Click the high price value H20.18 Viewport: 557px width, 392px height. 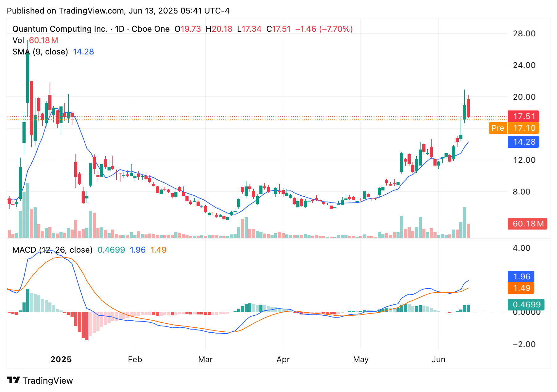[x=219, y=29]
